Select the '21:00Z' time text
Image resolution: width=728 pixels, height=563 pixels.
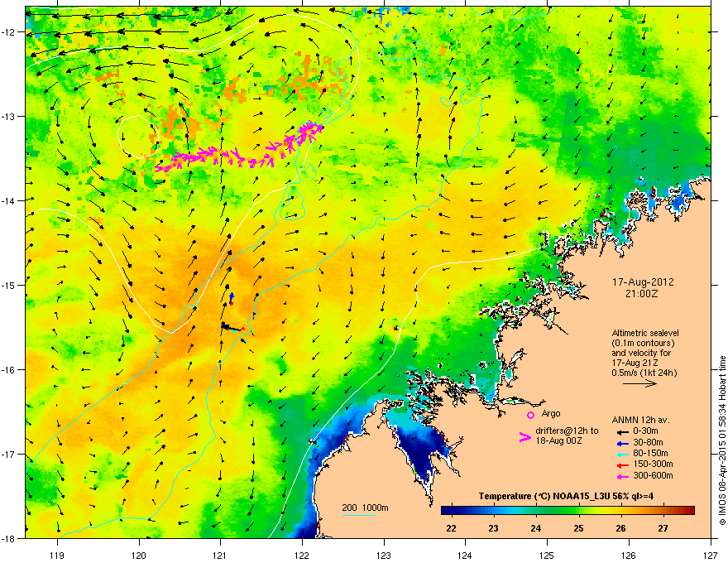click(642, 294)
